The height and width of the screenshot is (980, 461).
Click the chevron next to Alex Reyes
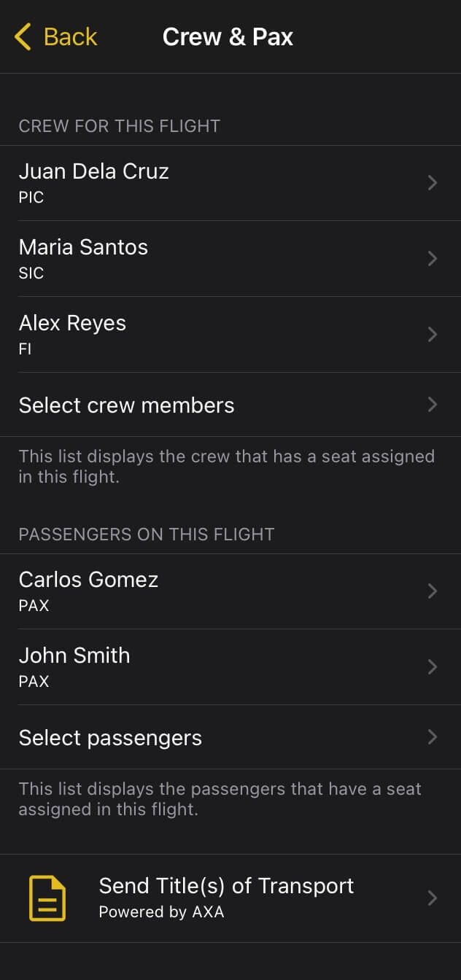433,335
